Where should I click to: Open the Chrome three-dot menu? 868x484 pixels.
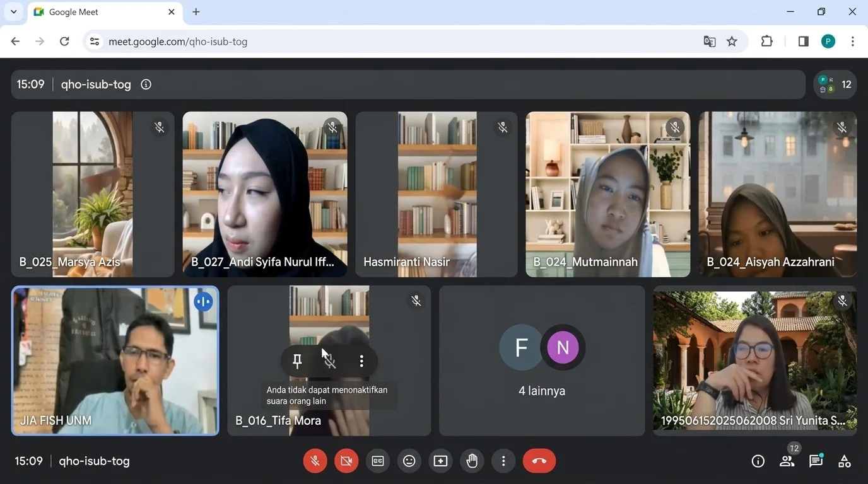[852, 42]
